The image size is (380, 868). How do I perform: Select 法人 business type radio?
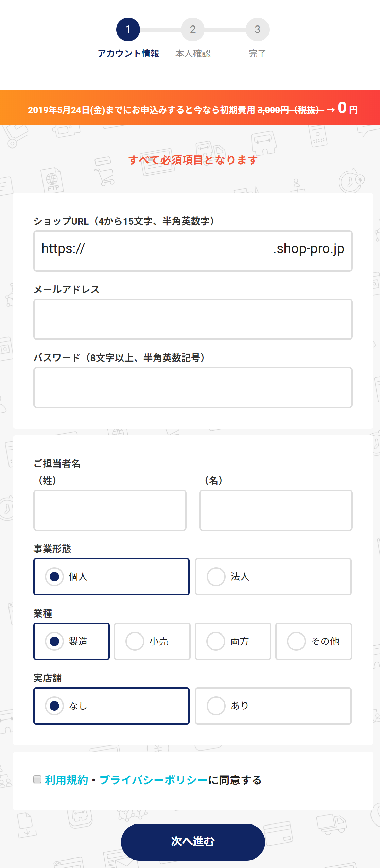(x=273, y=577)
